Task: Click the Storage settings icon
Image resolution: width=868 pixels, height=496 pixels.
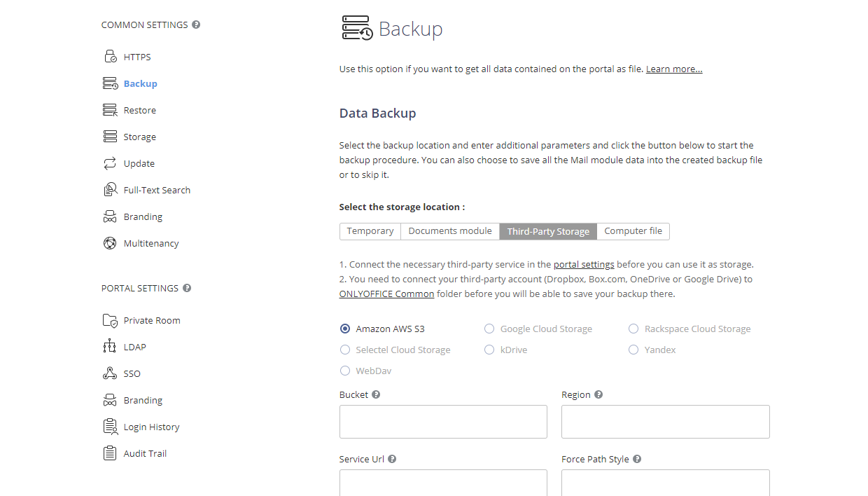Action: (110, 136)
